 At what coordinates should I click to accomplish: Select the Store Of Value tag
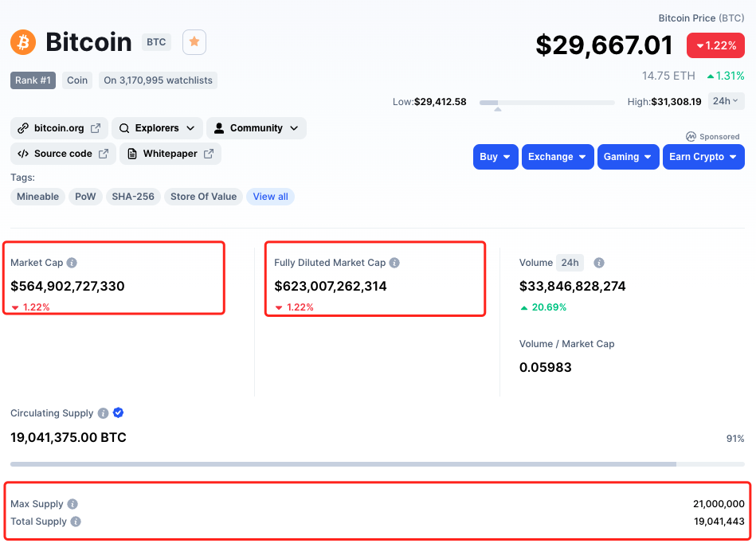203,197
